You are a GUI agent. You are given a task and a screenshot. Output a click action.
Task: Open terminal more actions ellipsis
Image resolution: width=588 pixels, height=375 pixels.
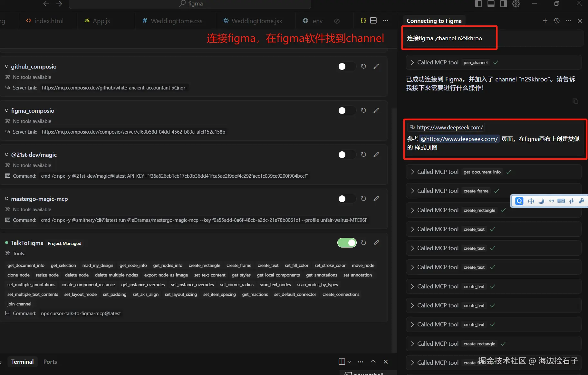[x=361, y=361]
